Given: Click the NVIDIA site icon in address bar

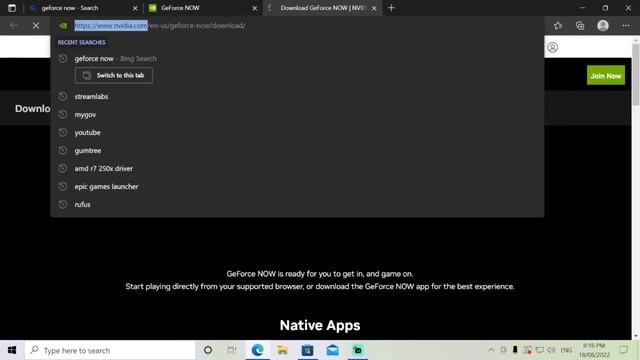Looking at the screenshot, I should tap(63, 26).
